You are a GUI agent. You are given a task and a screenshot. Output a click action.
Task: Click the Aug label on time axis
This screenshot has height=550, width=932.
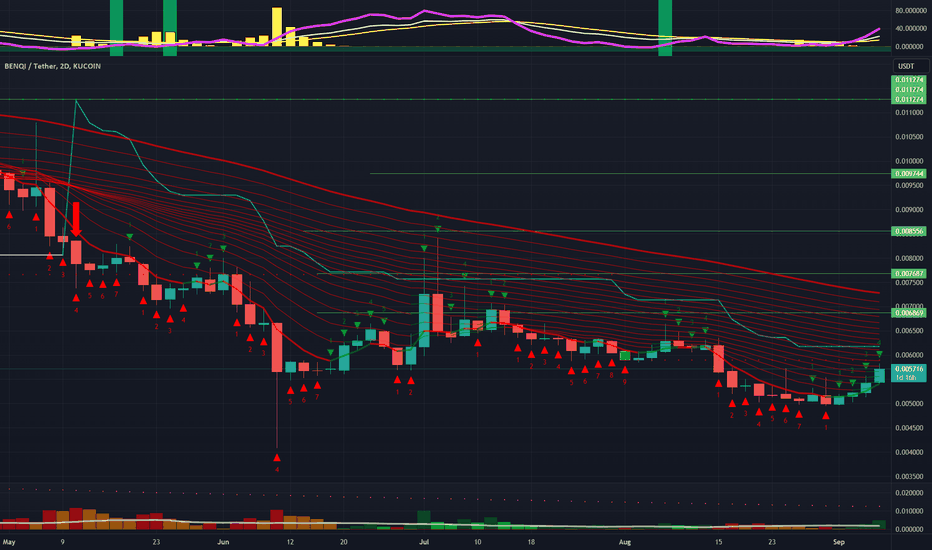625,542
